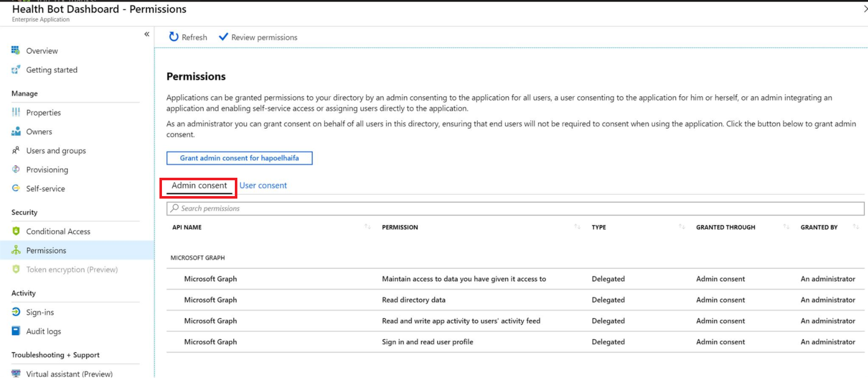The height and width of the screenshot is (384, 868).
Task: Collapse the sidebar with double chevron
Action: (147, 34)
